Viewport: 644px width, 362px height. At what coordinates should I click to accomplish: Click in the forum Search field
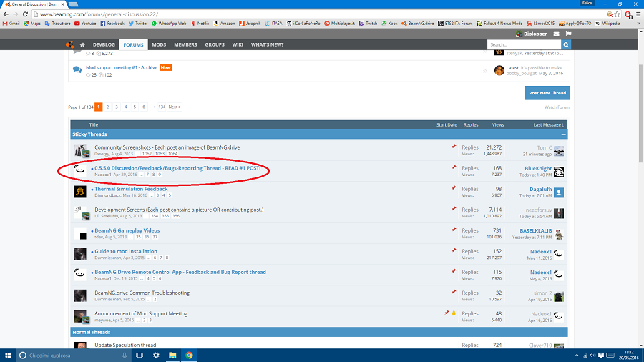pyautogui.click(x=524, y=45)
